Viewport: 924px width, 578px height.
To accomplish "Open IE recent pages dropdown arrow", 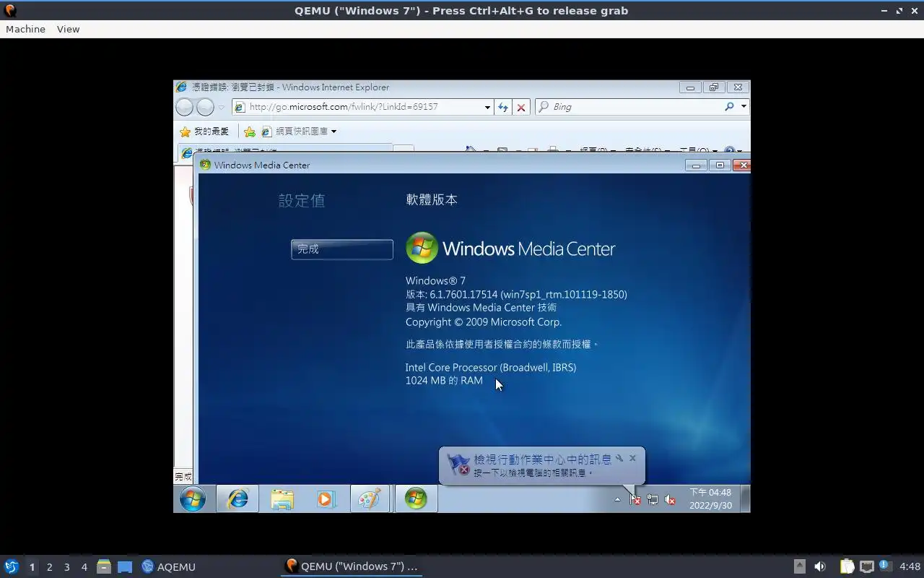I will pyautogui.click(x=222, y=107).
